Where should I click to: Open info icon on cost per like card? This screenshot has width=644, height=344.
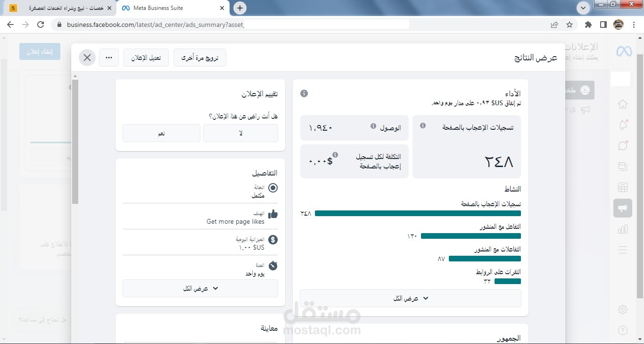point(335,154)
